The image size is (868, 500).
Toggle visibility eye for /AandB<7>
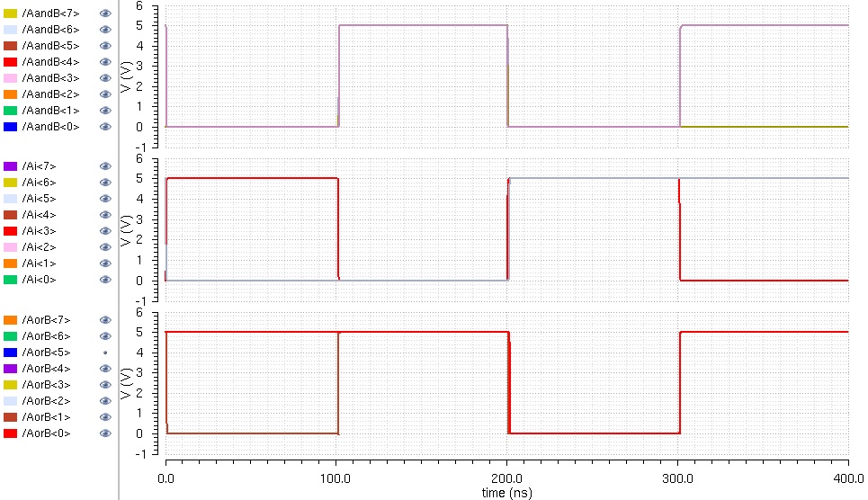click(x=105, y=13)
